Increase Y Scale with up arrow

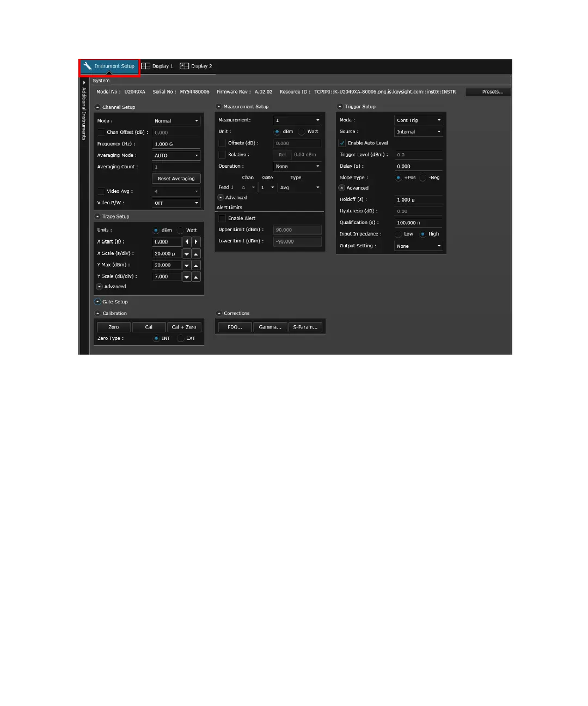(x=196, y=277)
